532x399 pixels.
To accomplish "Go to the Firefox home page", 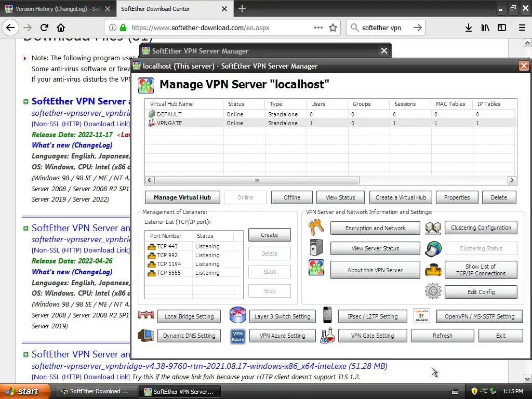I will (61, 28).
